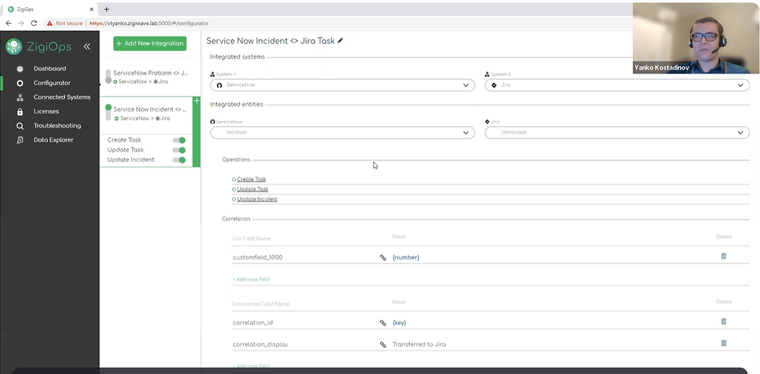Click Add new field under Jira correlation
760x374 pixels.
251,280
